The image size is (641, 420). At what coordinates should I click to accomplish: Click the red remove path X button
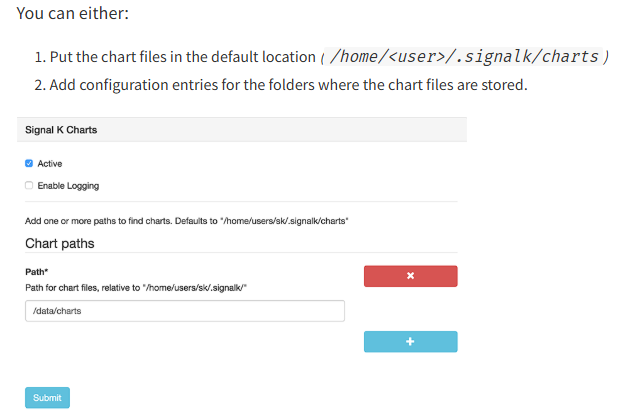(410, 276)
